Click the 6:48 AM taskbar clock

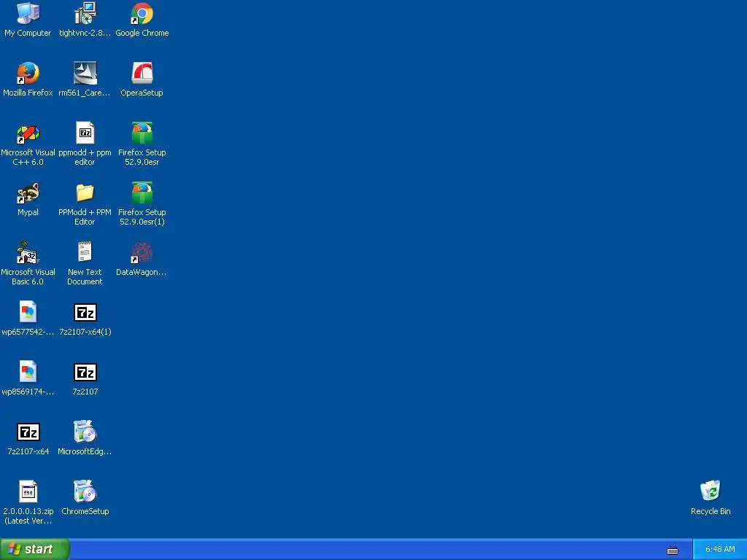pos(720,549)
